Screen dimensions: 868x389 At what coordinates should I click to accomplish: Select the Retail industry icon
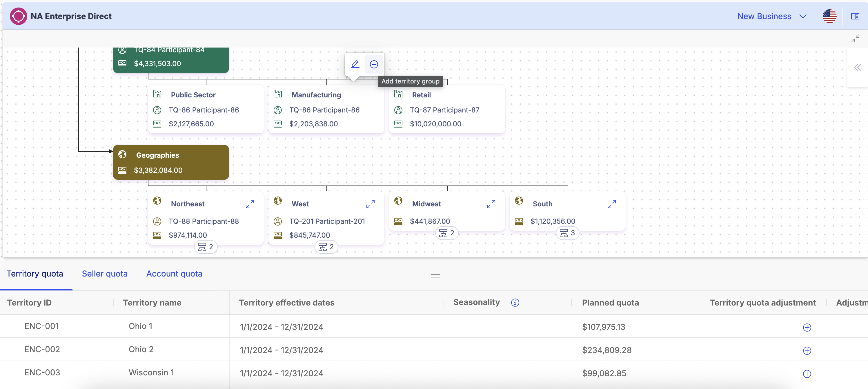tap(398, 94)
